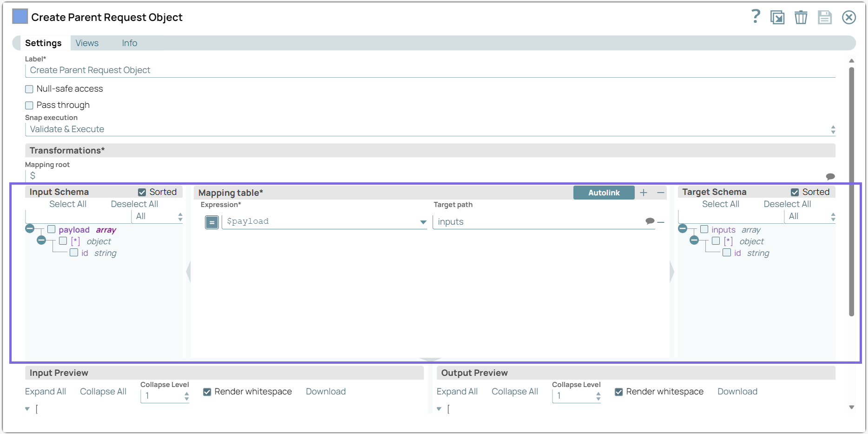
Task: Remove the inputs mapping row with minus
Action: tap(661, 222)
